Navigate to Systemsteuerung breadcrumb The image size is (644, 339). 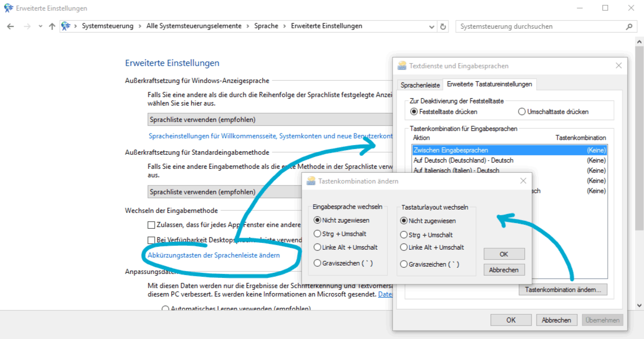(107, 26)
